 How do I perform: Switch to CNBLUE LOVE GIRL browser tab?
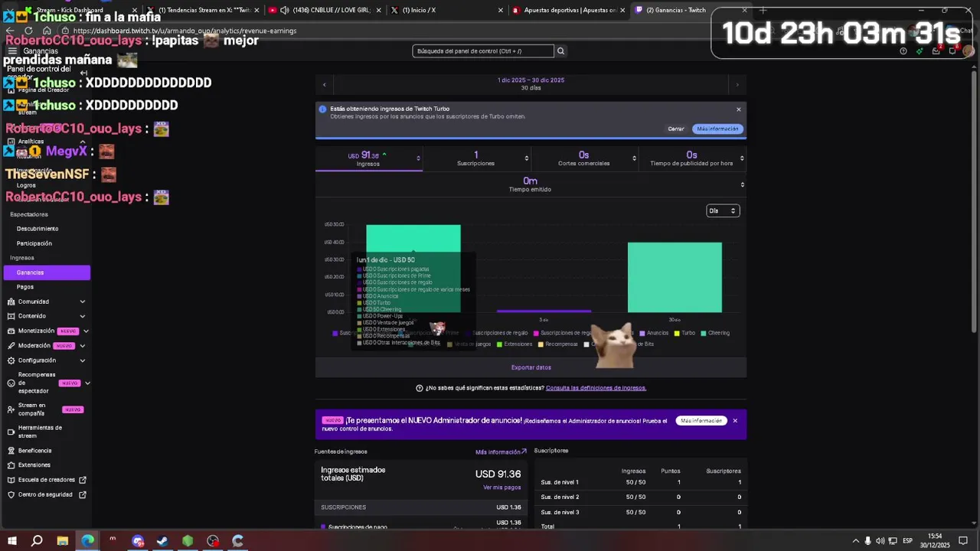click(325, 10)
